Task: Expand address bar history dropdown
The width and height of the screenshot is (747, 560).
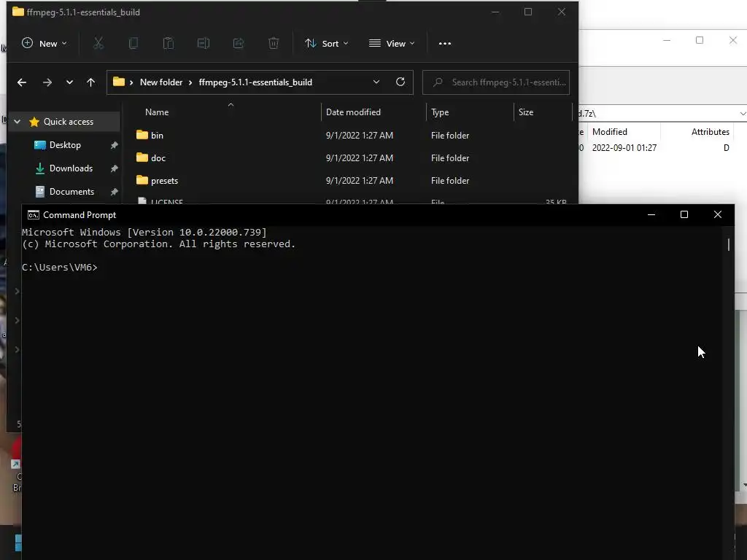Action: (x=376, y=82)
